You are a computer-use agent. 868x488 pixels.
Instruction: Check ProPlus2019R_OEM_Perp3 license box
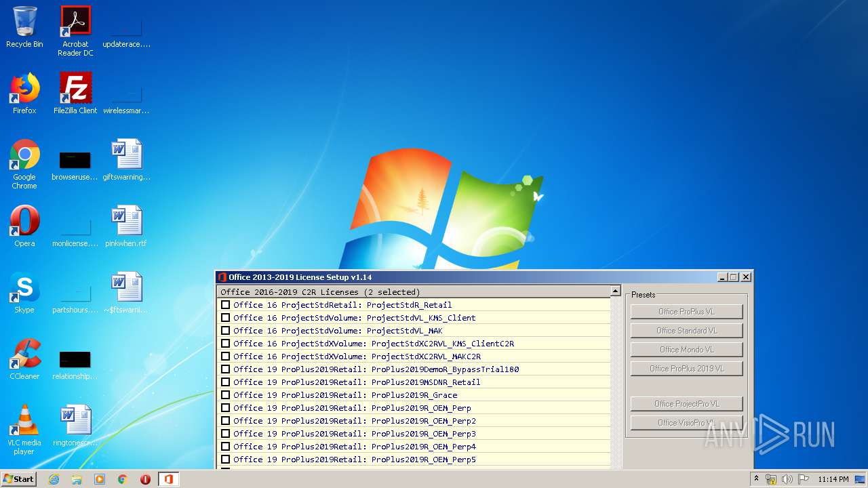[x=226, y=434]
